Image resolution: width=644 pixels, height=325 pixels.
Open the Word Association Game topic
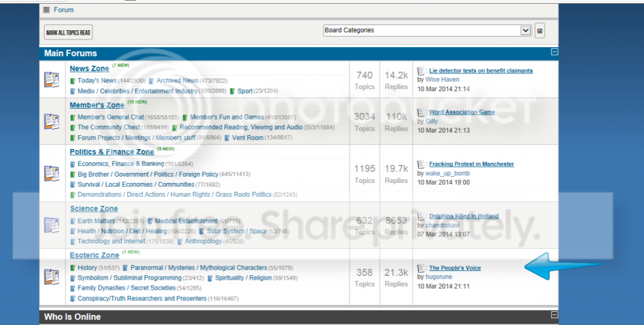462,112
